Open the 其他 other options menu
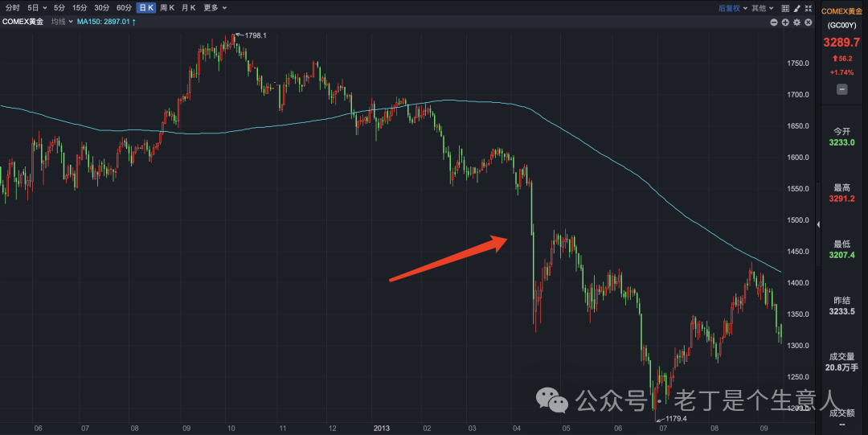The image size is (868, 435). (x=763, y=8)
